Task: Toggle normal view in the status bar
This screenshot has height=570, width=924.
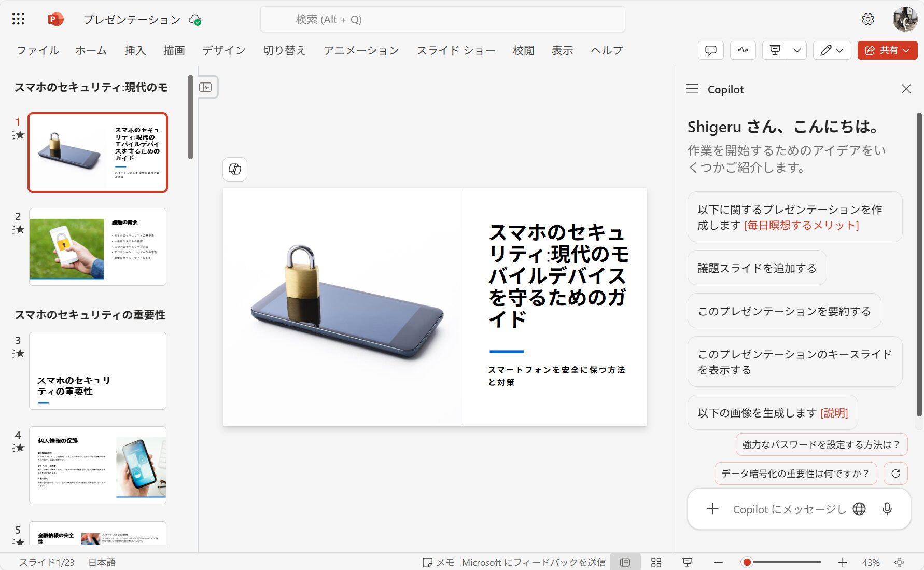Action: click(625, 562)
